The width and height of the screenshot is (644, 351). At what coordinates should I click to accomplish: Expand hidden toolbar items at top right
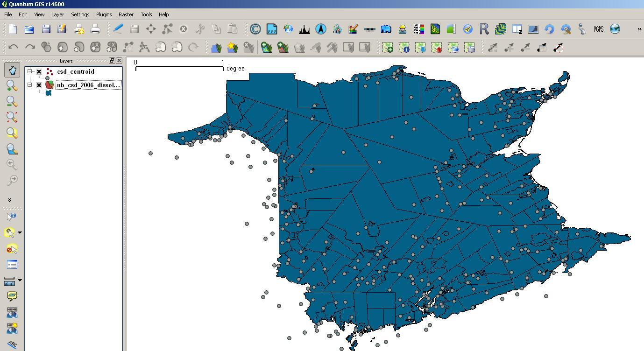[639, 29]
